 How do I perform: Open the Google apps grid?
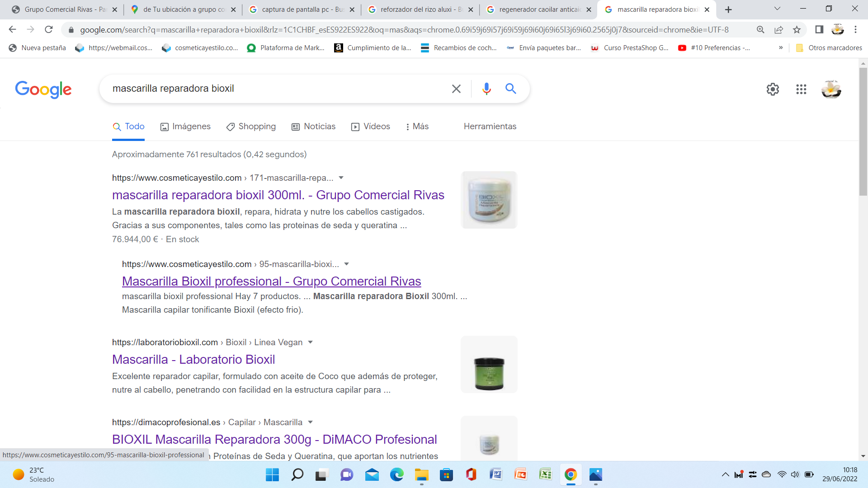click(x=801, y=89)
